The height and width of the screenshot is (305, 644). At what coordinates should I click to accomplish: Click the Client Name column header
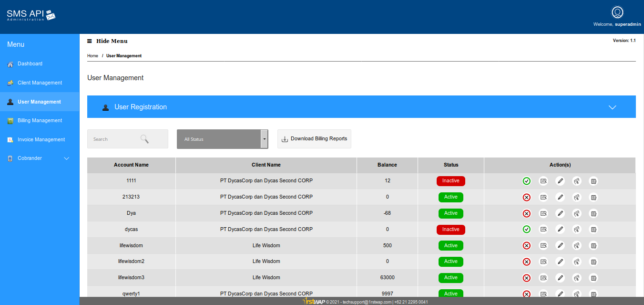coord(266,165)
